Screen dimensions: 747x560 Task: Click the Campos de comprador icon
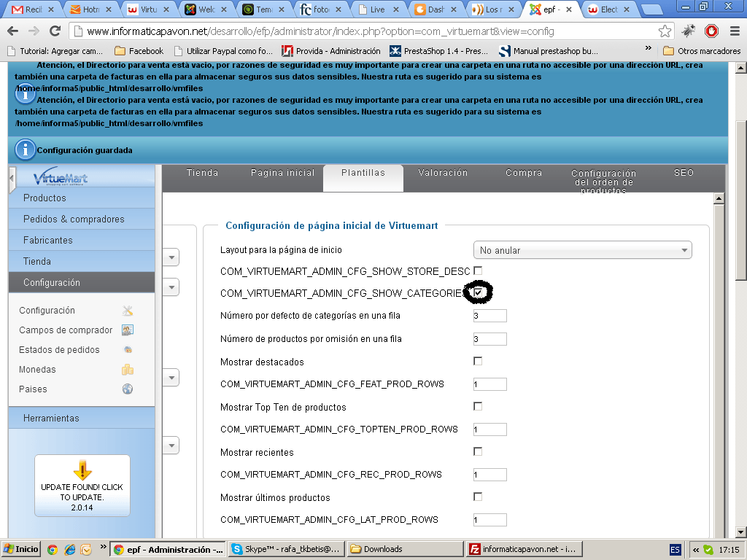tap(127, 330)
